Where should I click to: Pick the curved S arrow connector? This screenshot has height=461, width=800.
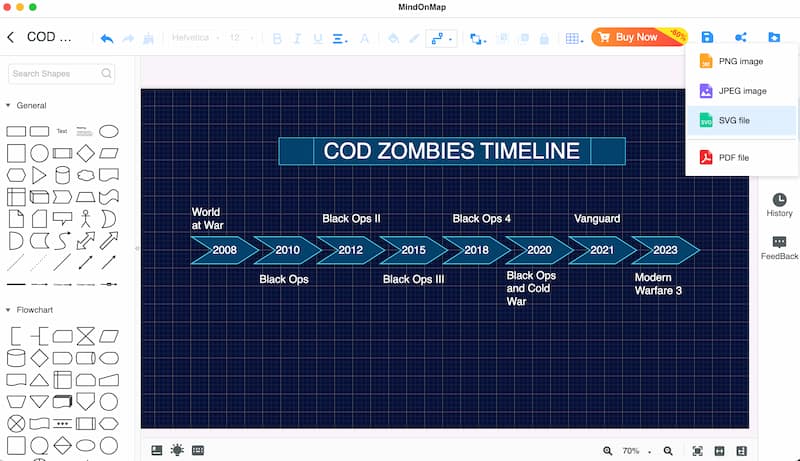62,240
